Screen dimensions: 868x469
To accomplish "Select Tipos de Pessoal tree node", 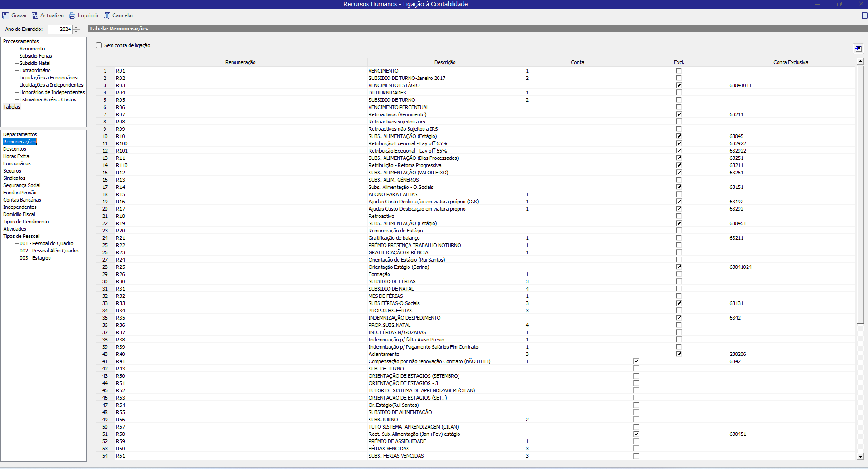I will tap(21, 236).
